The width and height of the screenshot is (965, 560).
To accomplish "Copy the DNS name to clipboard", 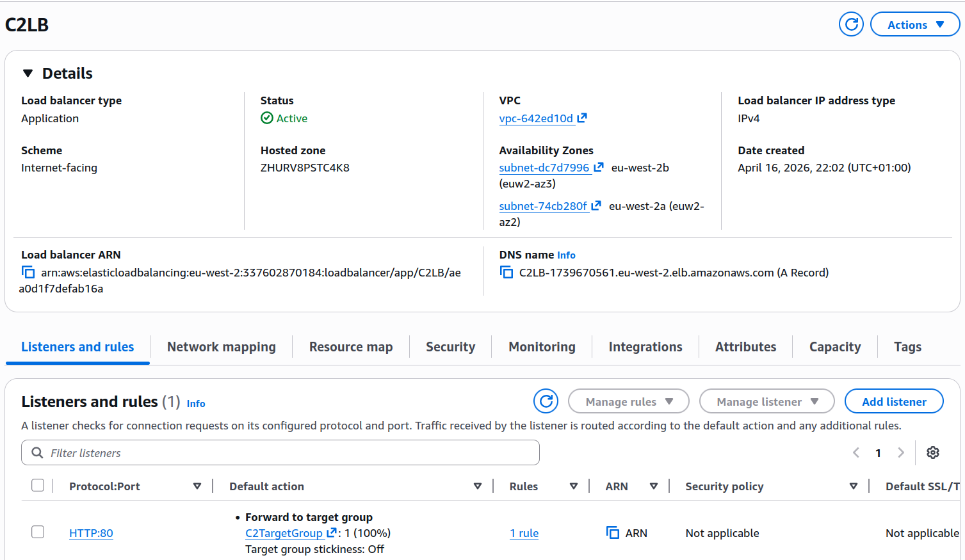I will coord(506,273).
